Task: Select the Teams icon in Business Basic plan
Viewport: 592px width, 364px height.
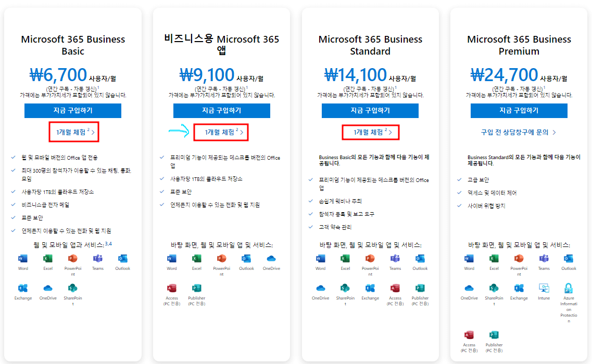Action: click(98, 259)
